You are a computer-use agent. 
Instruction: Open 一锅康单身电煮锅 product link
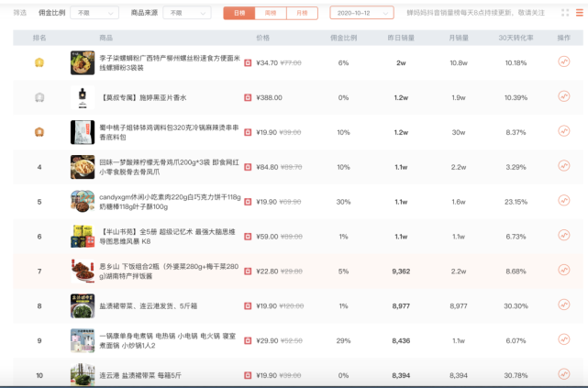(x=168, y=341)
